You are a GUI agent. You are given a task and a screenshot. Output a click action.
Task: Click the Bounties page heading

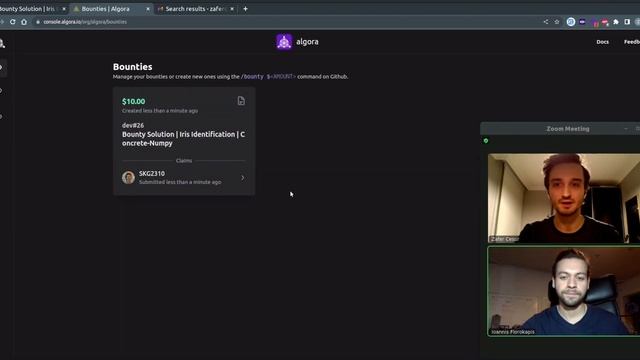133,67
